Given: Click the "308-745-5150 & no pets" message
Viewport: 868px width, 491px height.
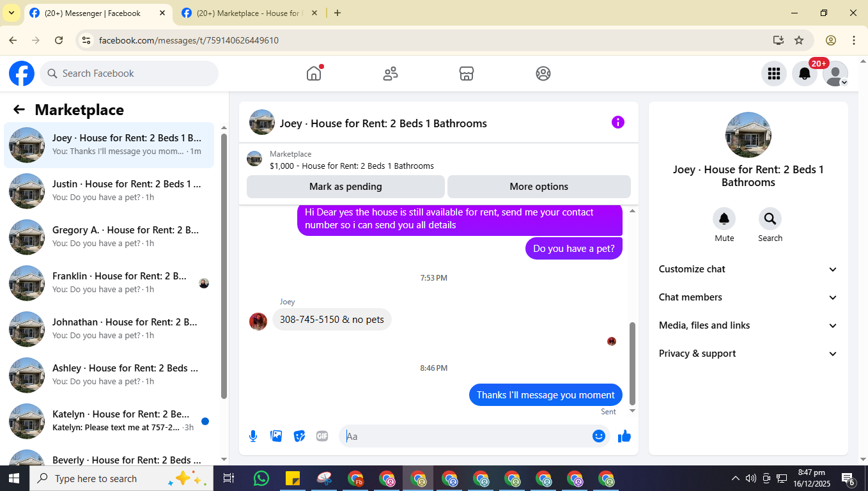Looking at the screenshot, I should [x=332, y=320].
